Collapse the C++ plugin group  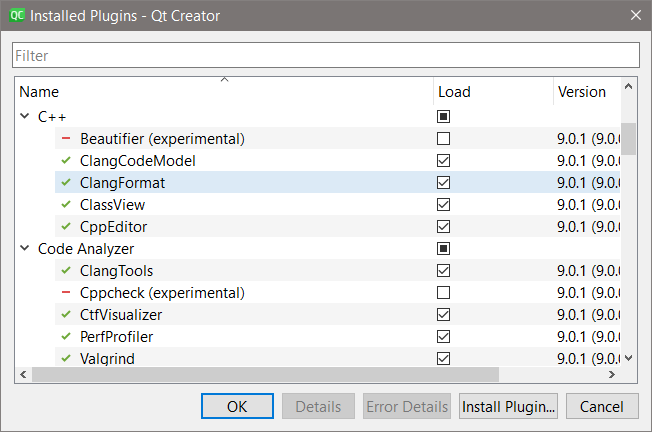25,116
